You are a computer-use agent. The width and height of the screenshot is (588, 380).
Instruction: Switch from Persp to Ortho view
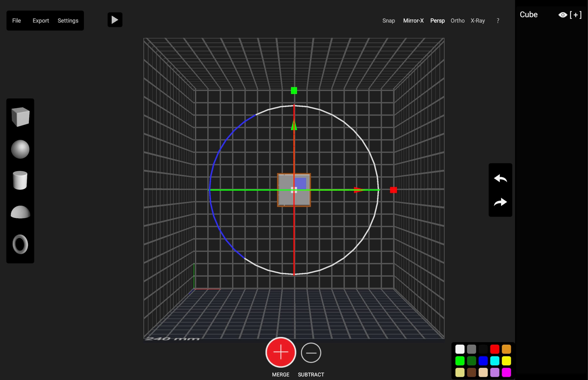[x=457, y=20]
